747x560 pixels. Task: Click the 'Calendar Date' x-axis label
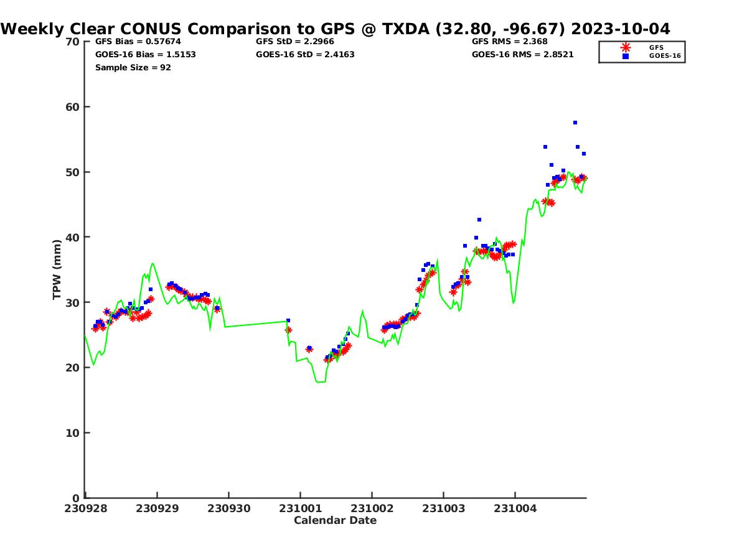click(336, 520)
